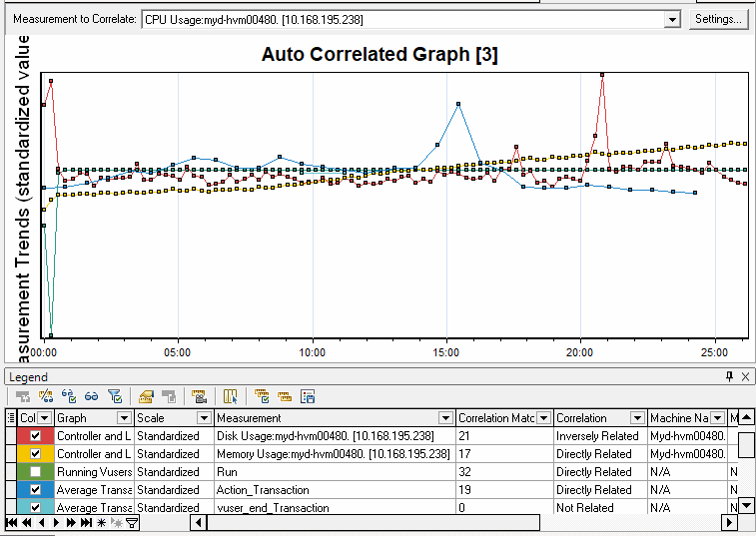
Task: Jump to first record in legend navigator
Action: click(x=11, y=523)
